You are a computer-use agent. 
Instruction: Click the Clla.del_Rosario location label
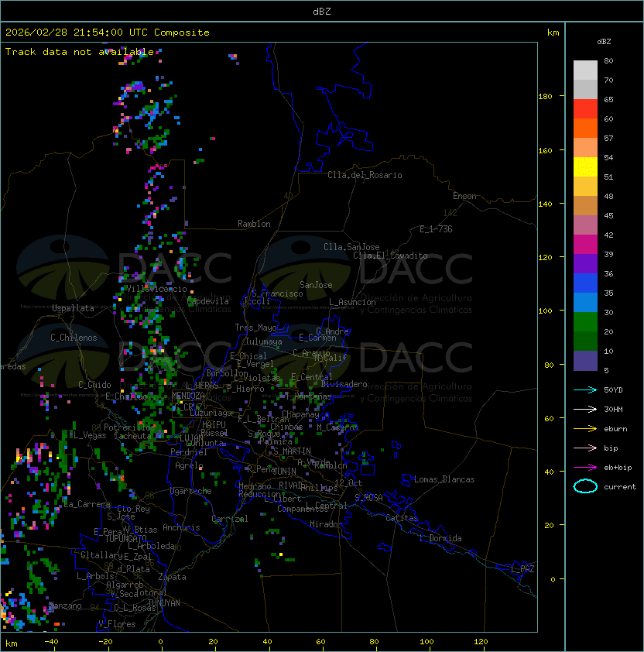(x=365, y=175)
